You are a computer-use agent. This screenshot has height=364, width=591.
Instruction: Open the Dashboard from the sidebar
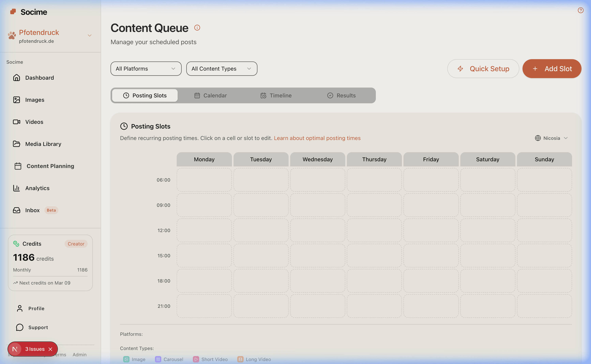click(39, 77)
